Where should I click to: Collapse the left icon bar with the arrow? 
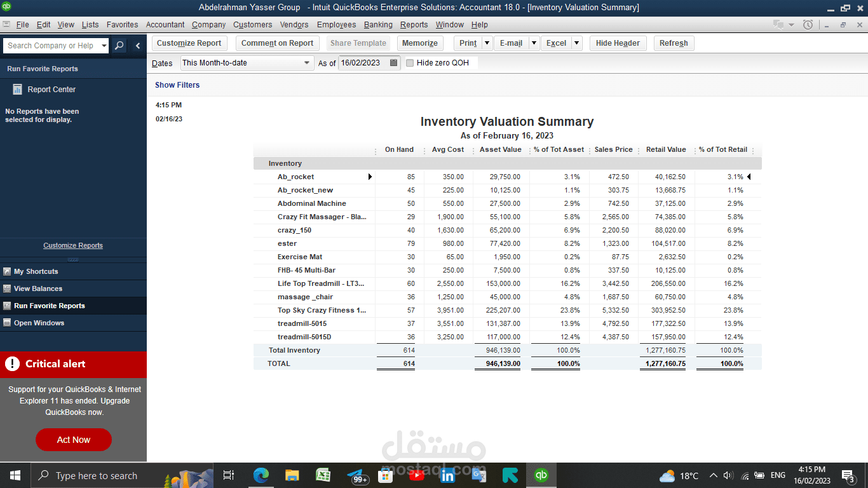(138, 46)
